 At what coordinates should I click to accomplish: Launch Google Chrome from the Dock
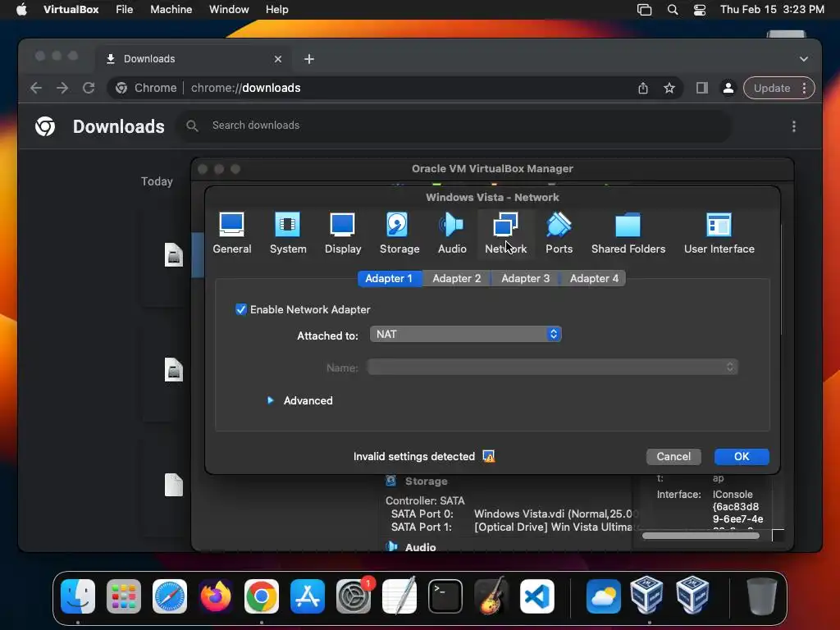coord(262,596)
